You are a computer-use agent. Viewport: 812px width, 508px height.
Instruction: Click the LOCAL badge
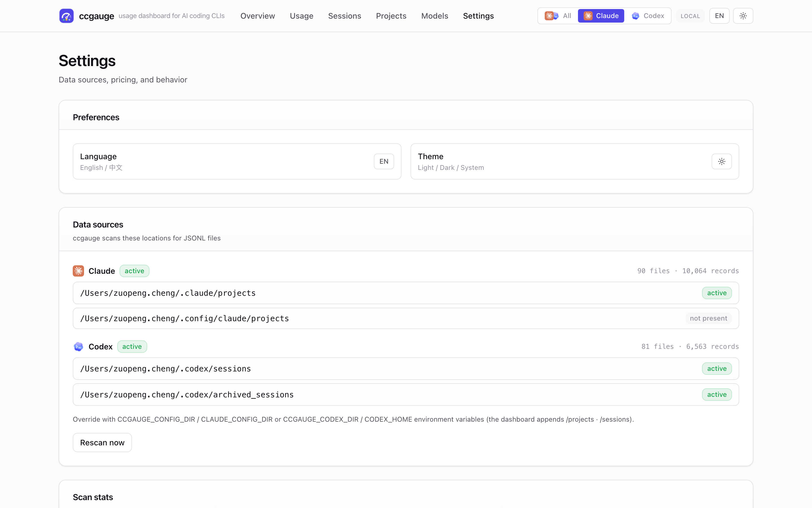click(x=690, y=16)
